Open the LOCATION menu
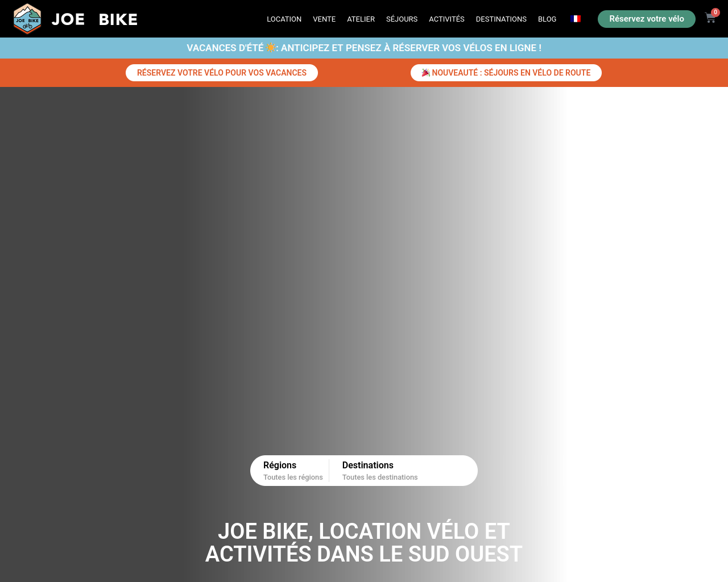 click(284, 19)
